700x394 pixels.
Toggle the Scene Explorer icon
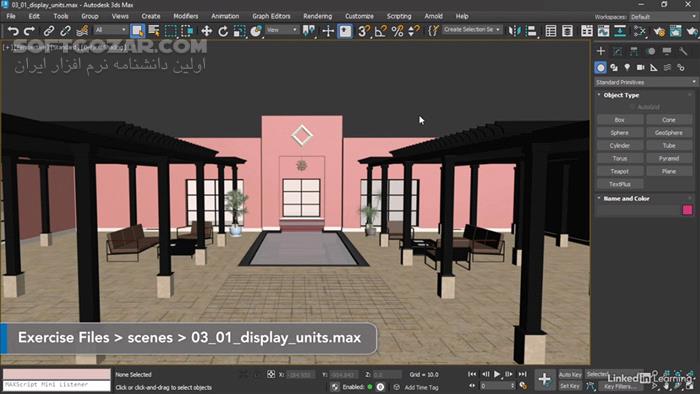pos(551,31)
